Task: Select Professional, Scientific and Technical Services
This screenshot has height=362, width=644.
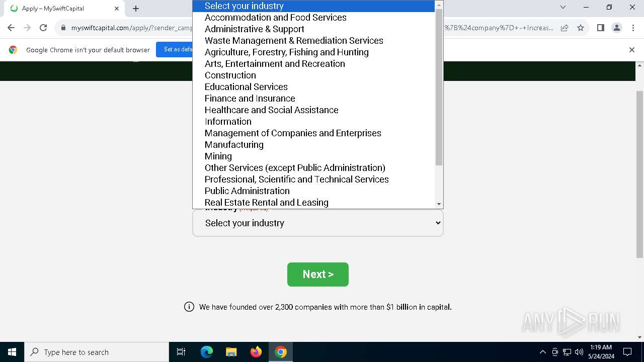Action: pyautogui.click(x=313, y=179)
